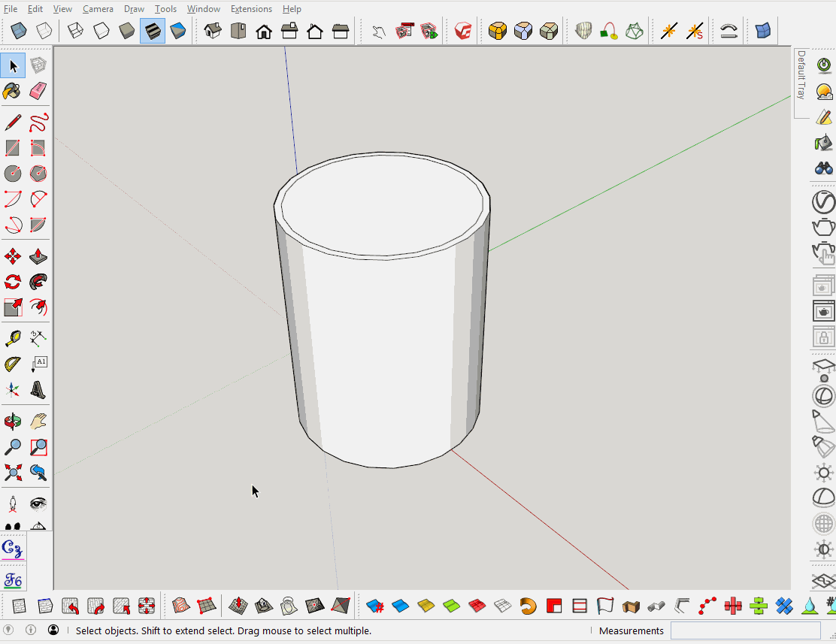The image size is (836, 644).
Task: Open the Extensions menu
Action: click(x=251, y=8)
